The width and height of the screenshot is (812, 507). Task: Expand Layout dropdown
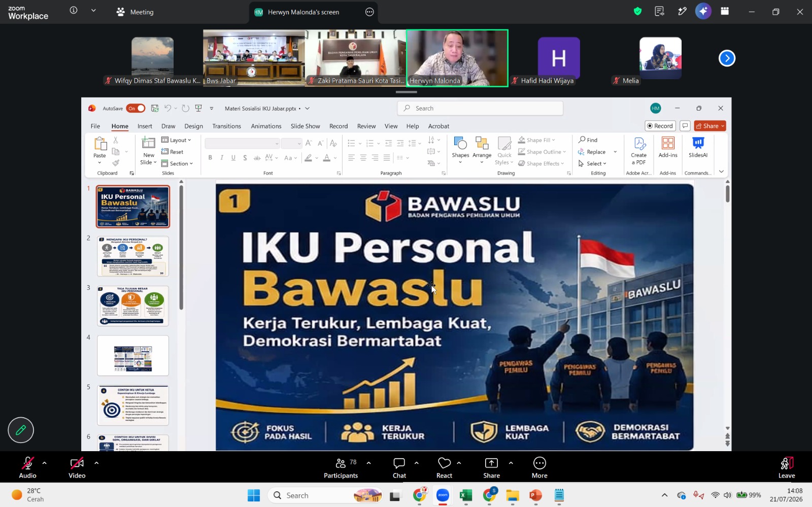click(176, 140)
